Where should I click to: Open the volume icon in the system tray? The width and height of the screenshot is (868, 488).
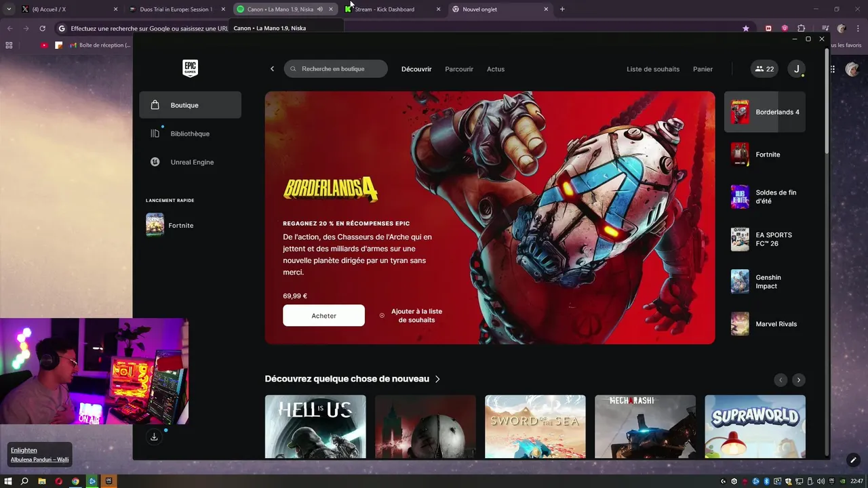(822, 481)
